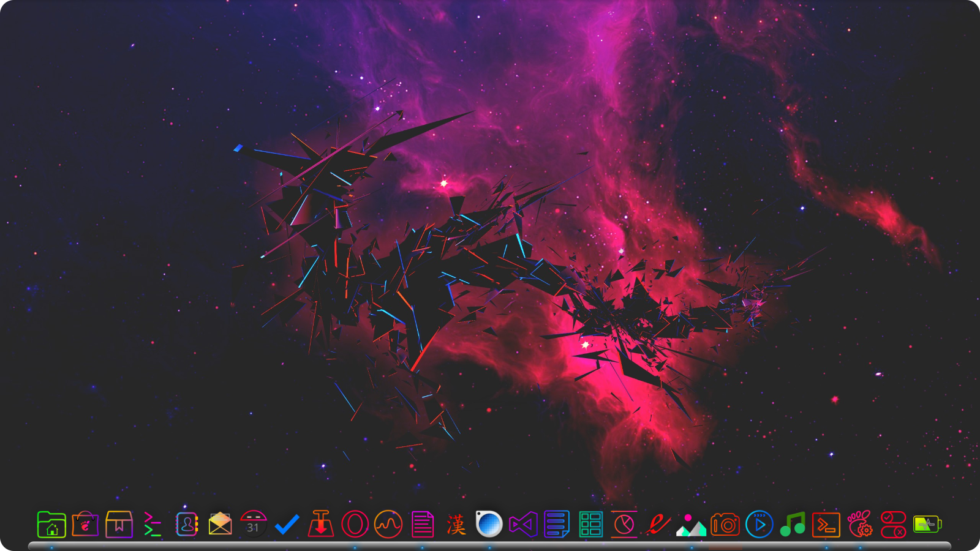The height and width of the screenshot is (551, 980).
Task: Open the pie chart presentation app
Action: 624,525
